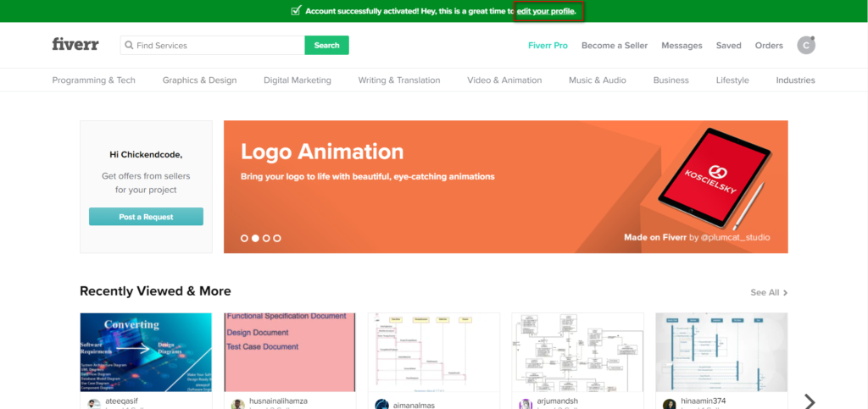
Task: Open Fiverr Pro link
Action: coord(548,46)
